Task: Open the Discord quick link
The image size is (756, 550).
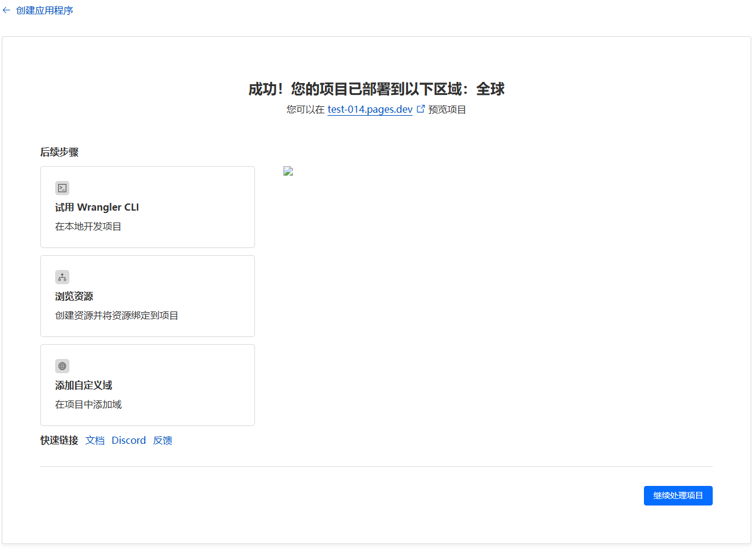Action: pyautogui.click(x=129, y=440)
